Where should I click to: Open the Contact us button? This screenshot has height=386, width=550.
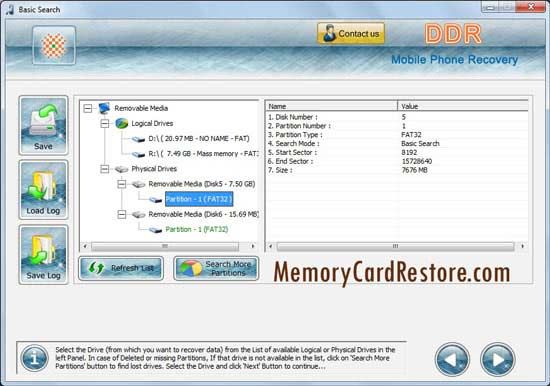click(x=351, y=34)
